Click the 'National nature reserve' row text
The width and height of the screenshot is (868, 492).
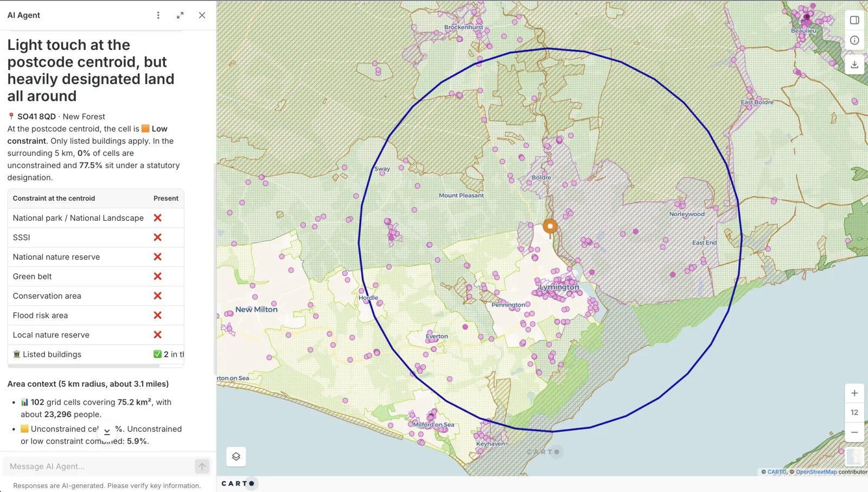(x=56, y=257)
